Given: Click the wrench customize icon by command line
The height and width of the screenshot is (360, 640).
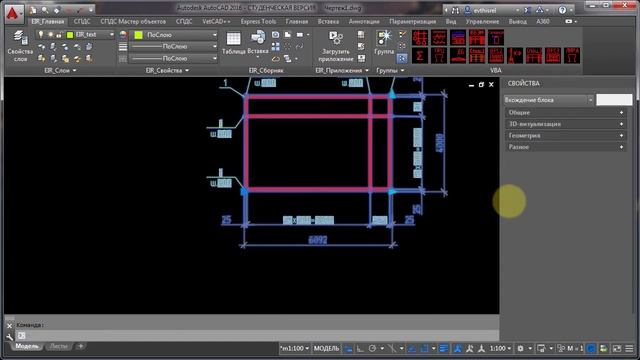Looking at the screenshot, I should click(x=9, y=337).
